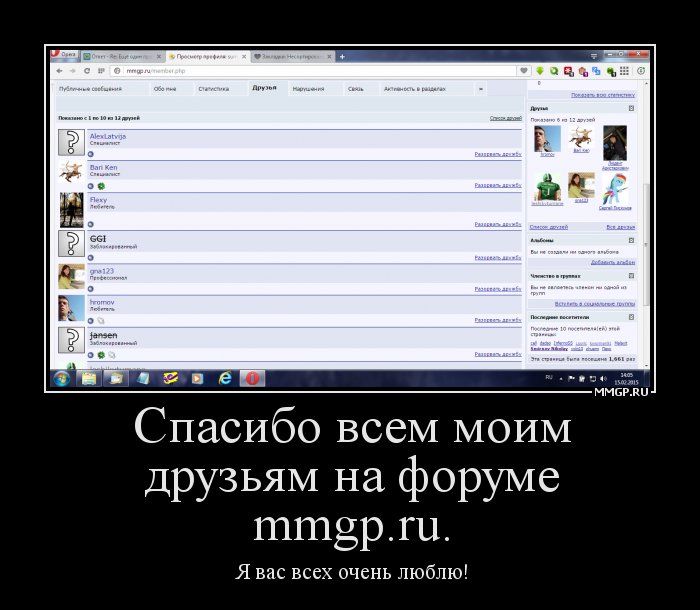The height and width of the screenshot is (610, 700).
Task: Click the green badge icon under Bari Ken
Action: [x=101, y=186]
